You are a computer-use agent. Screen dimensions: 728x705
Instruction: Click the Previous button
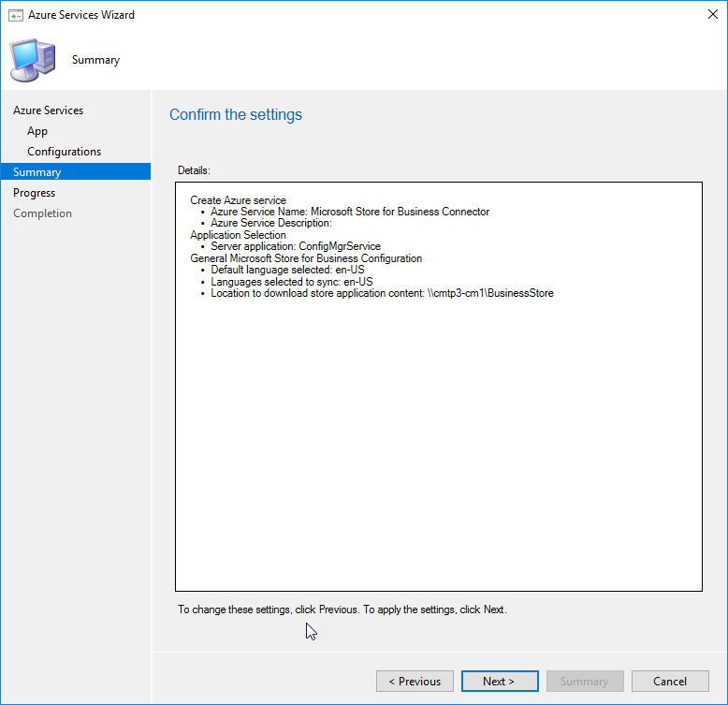415,681
